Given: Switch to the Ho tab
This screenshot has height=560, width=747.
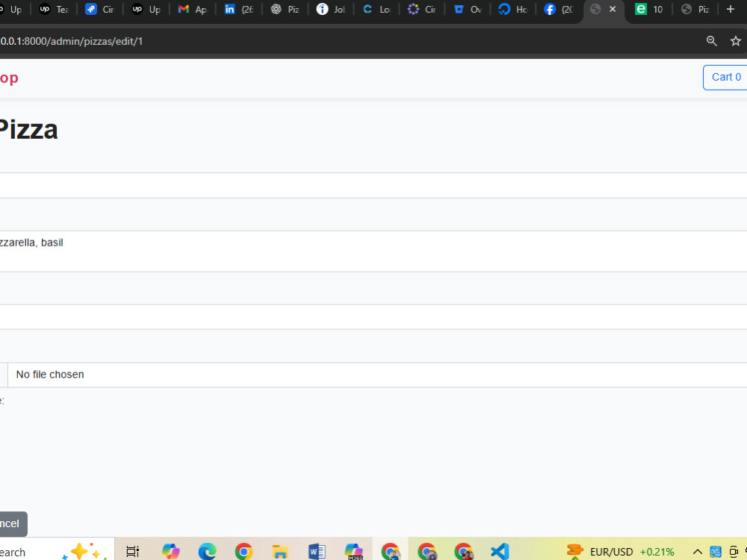Looking at the screenshot, I should pos(513,9).
